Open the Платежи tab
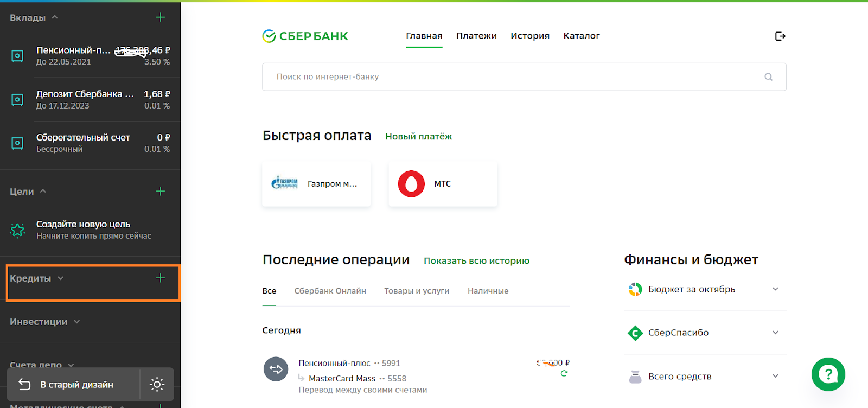The width and height of the screenshot is (868, 408). point(476,36)
